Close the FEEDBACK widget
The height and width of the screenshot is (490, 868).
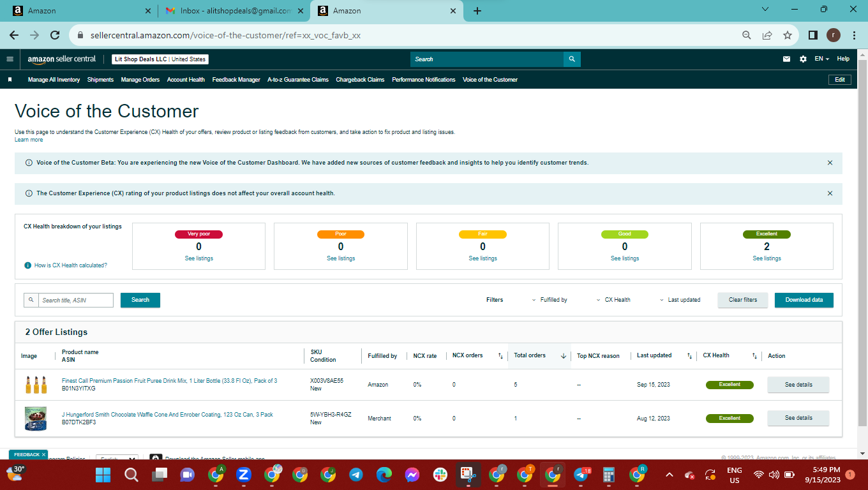44,455
